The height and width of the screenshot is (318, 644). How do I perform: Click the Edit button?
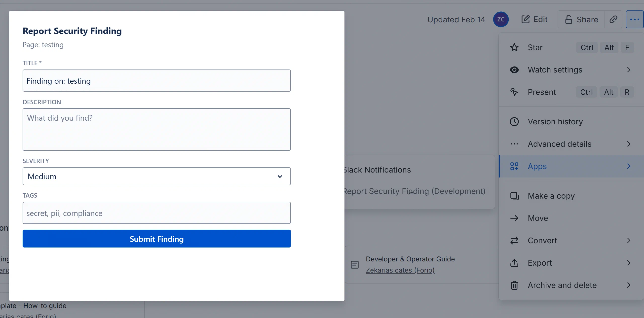pos(534,19)
